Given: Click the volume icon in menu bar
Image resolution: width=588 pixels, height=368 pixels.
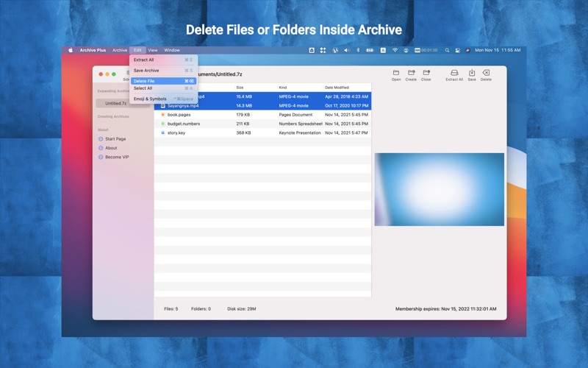Looking at the screenshot, I should (346, 50).
